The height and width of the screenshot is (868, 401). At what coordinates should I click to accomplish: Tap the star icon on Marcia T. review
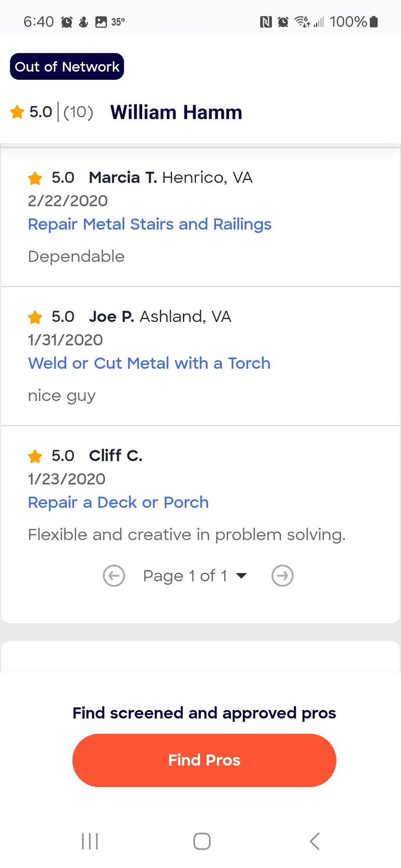35,178
